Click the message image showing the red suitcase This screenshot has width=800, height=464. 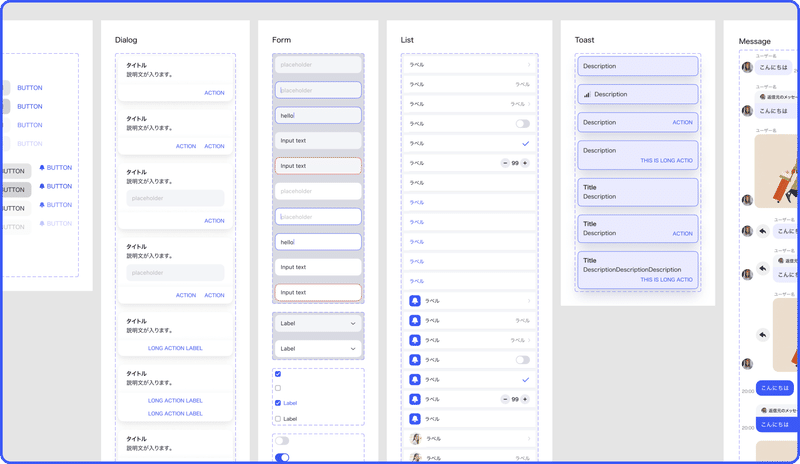pos(777,172)
